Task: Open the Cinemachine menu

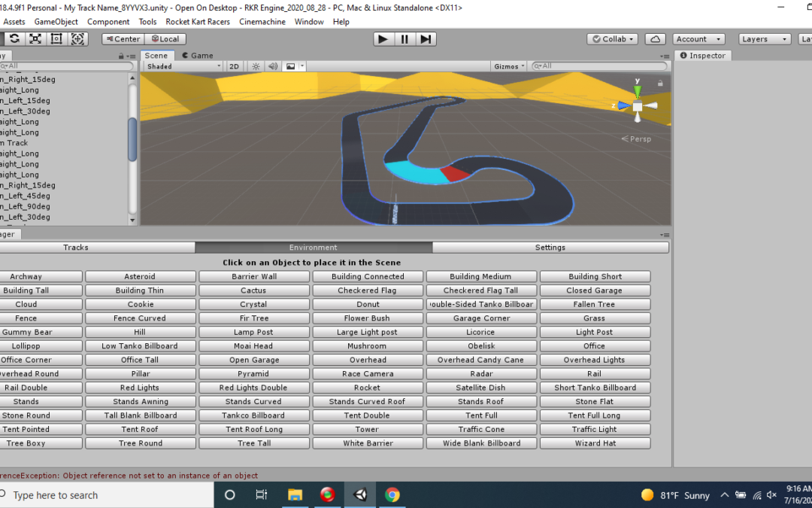Action: pyautogui.click(x=262, y=22)
